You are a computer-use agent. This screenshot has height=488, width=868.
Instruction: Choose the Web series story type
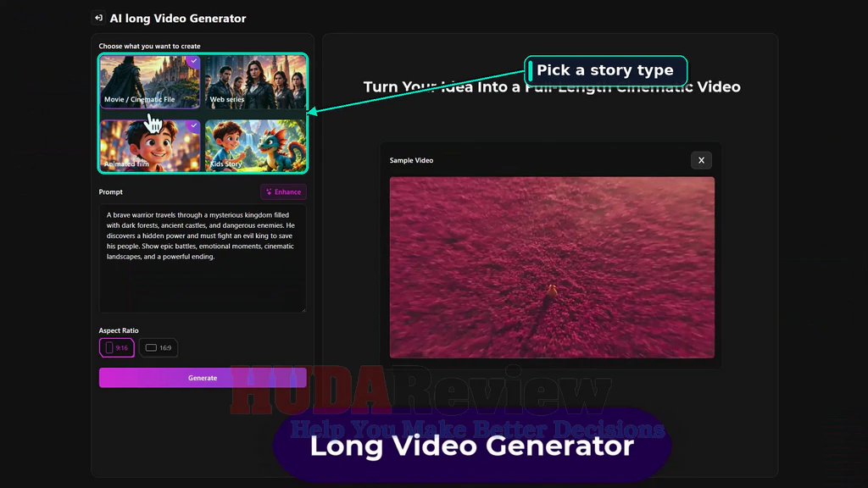click(255, 82)
